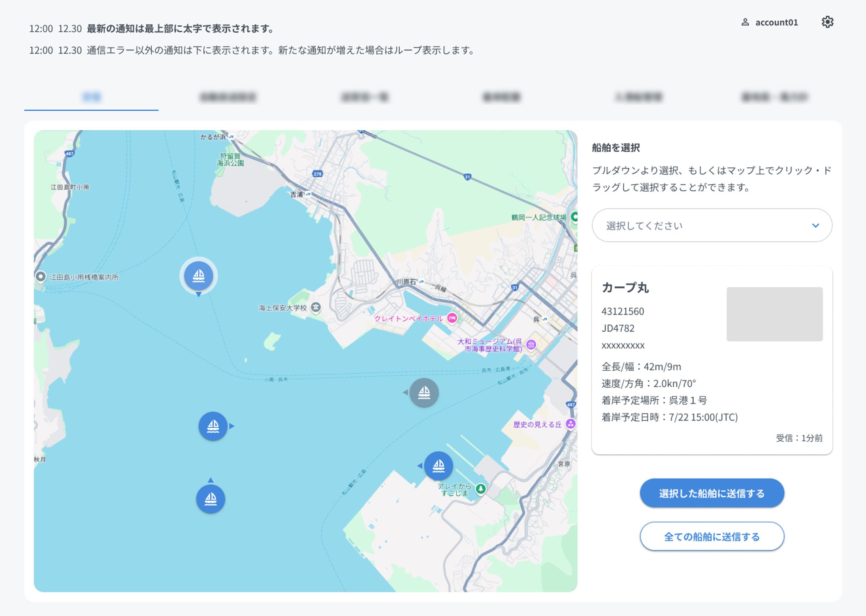
Task: Click 着岸予定場所：呉港１号 line
Action: tap(654, 400)
